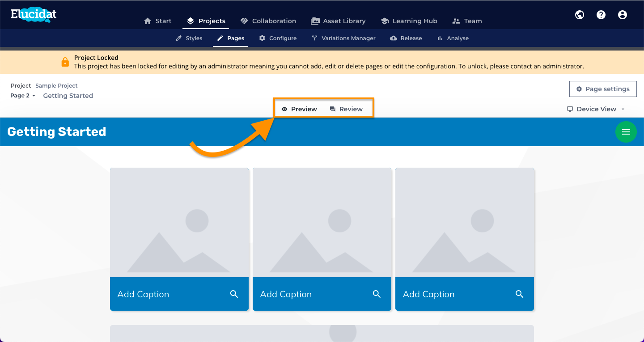Open the Collaboration tab
This screenshot has width=644, height=342.
coord(268,21)
